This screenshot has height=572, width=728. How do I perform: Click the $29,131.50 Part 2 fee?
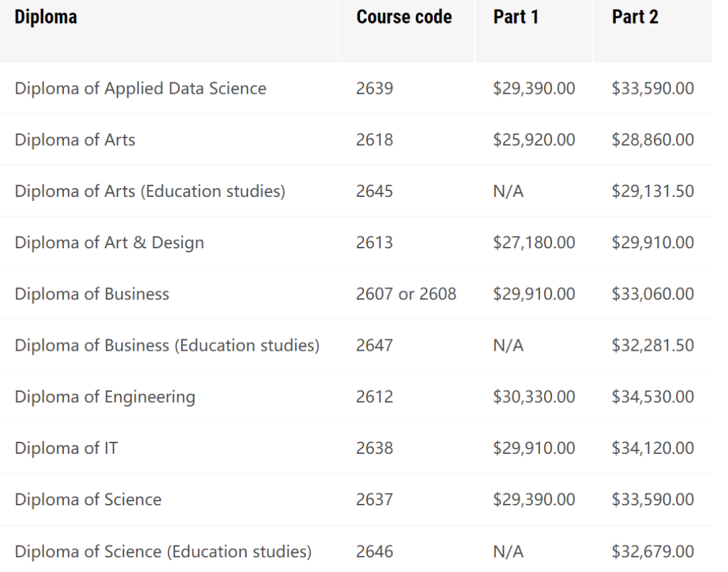(x=653, y=192)
